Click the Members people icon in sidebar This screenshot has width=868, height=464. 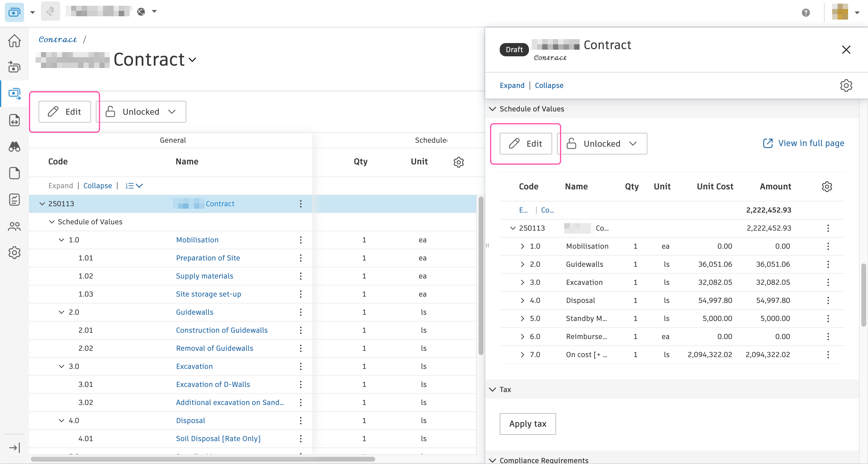tap(14, 226)
